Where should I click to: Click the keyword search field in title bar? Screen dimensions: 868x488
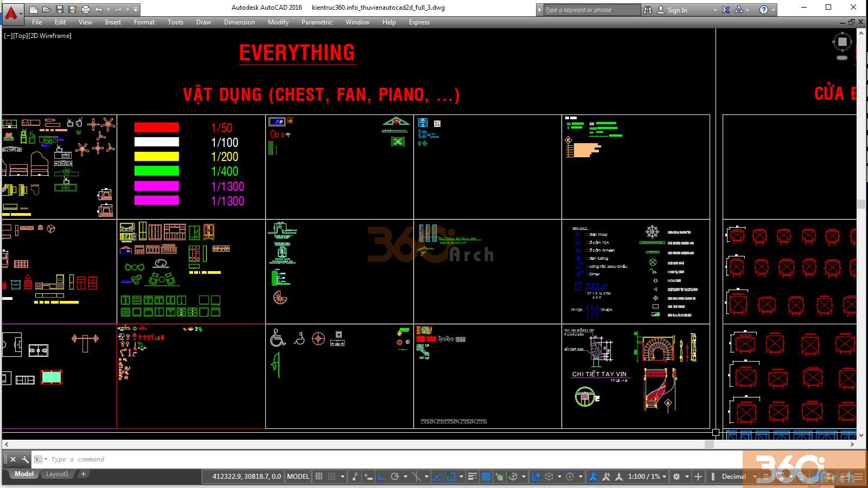point(591,10)
